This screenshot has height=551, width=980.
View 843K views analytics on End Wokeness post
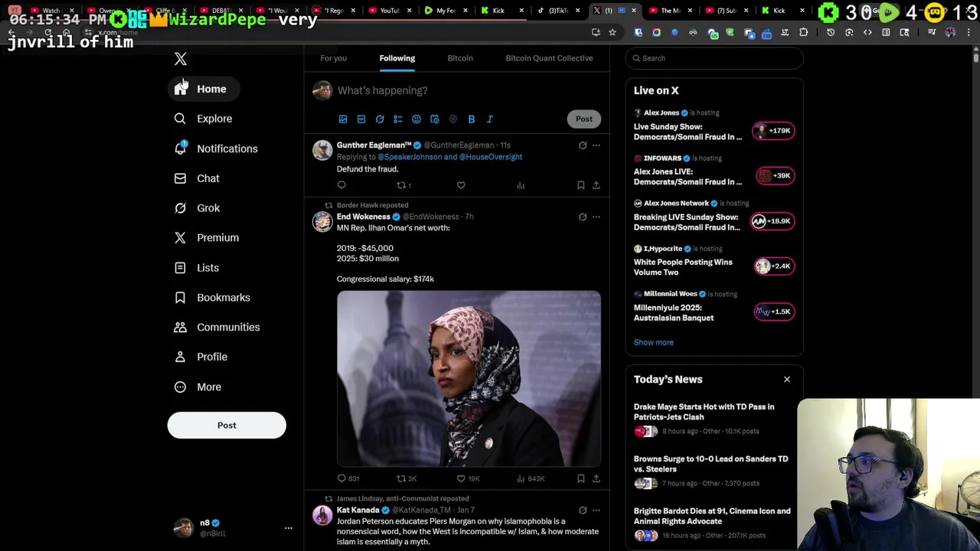(530, 479)
